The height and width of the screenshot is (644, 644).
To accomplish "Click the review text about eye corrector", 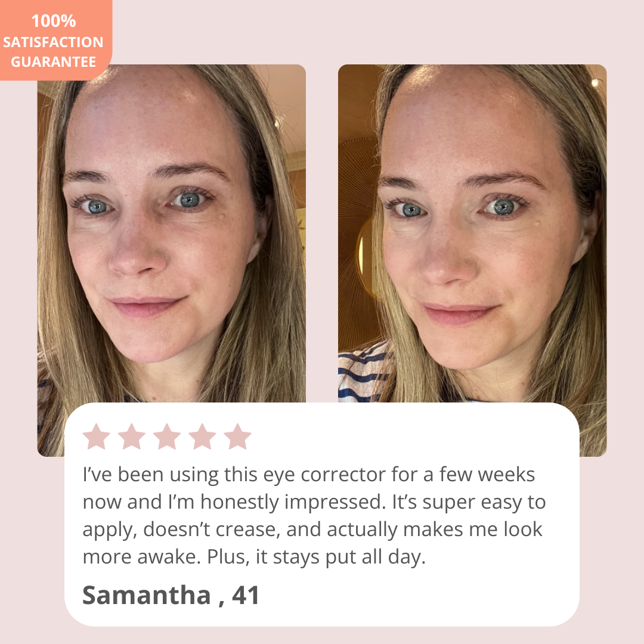I will pos(314,515).
